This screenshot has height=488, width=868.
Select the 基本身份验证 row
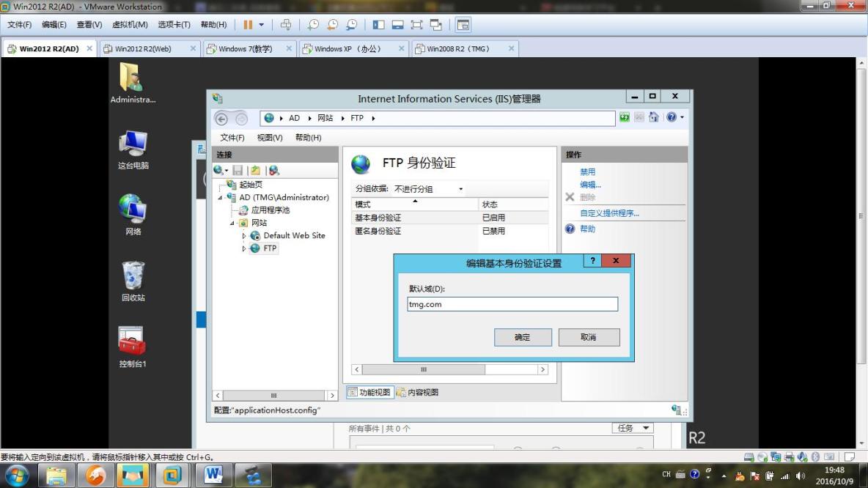[x=450, y=218]
